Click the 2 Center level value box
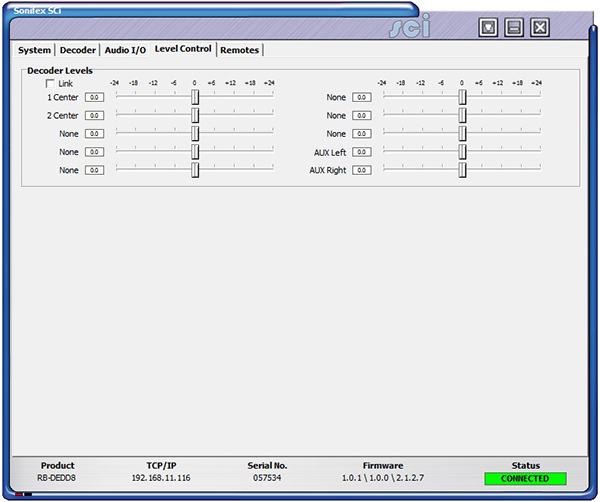600x502 pixels. 95,115
